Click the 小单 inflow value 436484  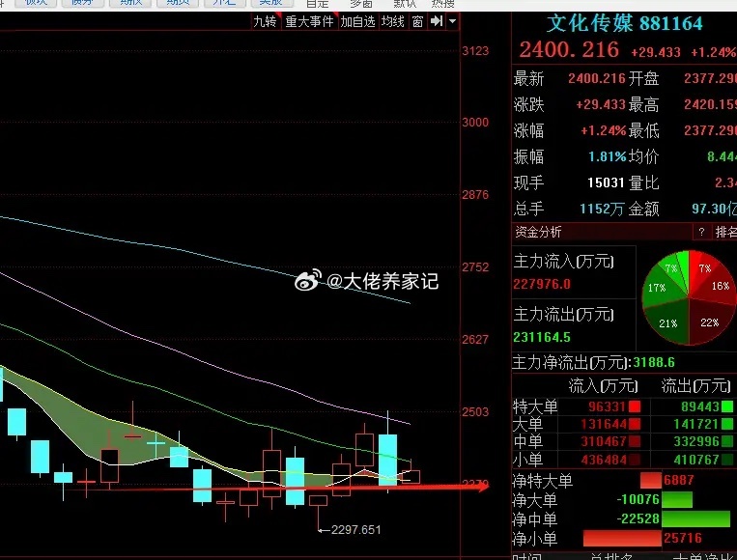[604, 460]
